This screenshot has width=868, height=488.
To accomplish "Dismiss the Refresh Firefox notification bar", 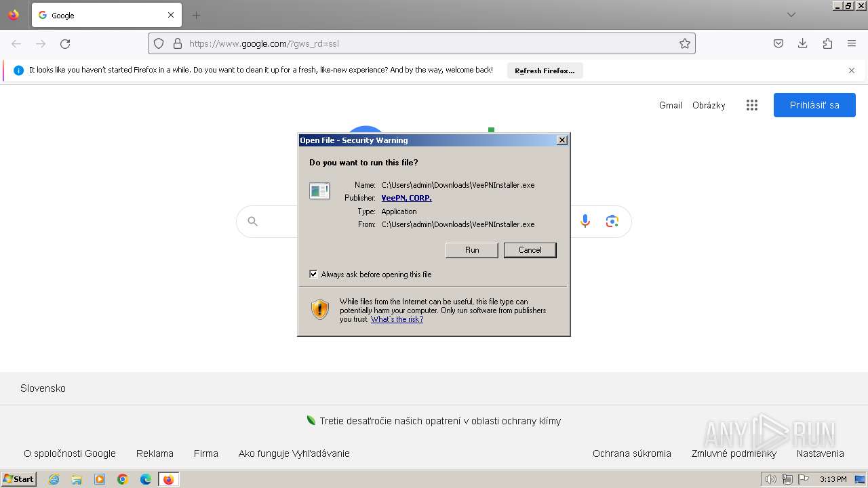I will point(852,70).
